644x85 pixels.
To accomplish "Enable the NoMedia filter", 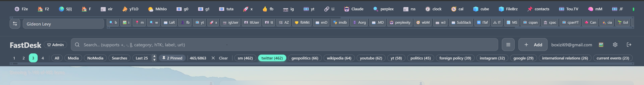I will [95, 58].
